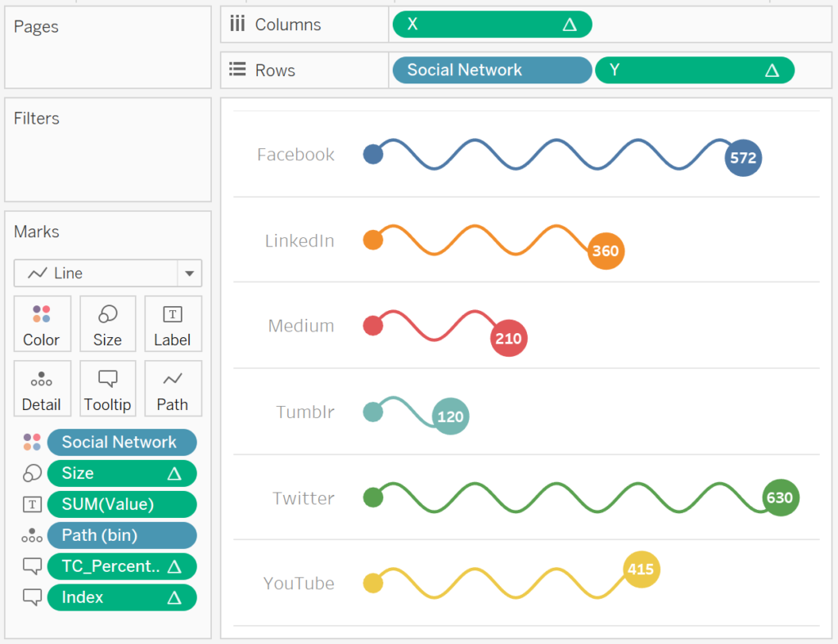
Task: Click the Facebook row label
Action: click(x=295, y=155)
